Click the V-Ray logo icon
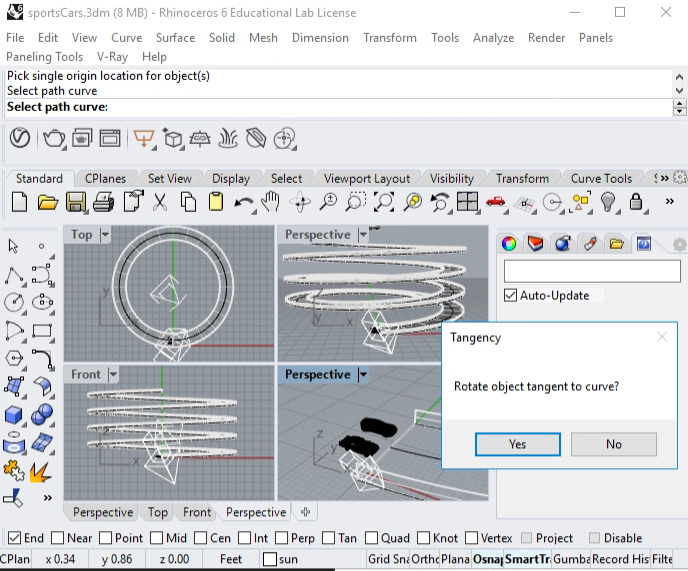 pos(20,138)
